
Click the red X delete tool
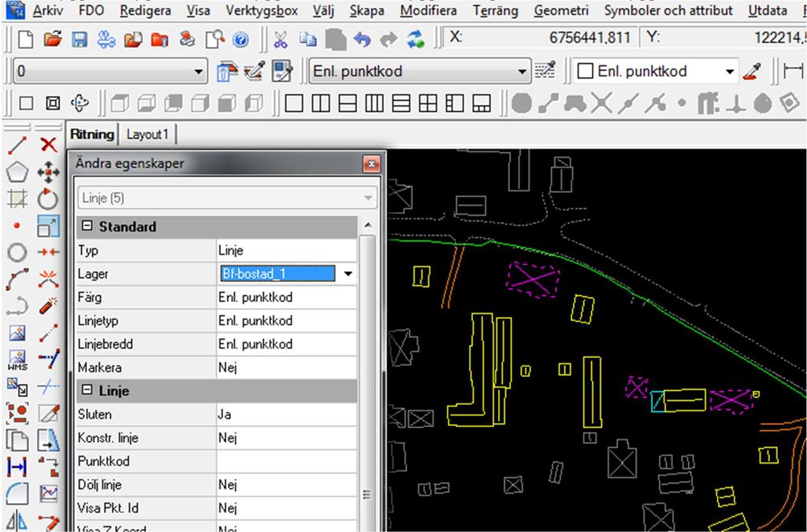(x=48, y=145)
